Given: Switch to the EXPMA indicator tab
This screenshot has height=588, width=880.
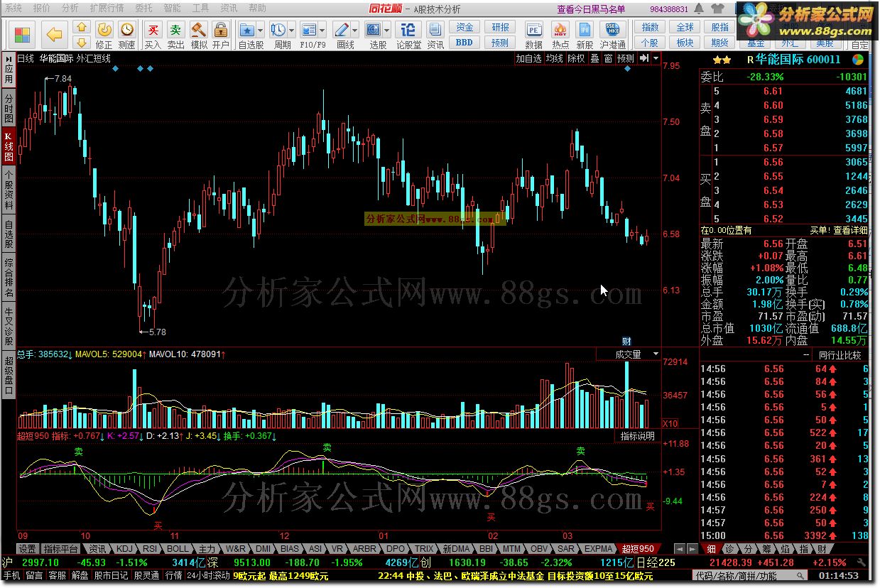Looking at the screenshot, I should [598, 549].
